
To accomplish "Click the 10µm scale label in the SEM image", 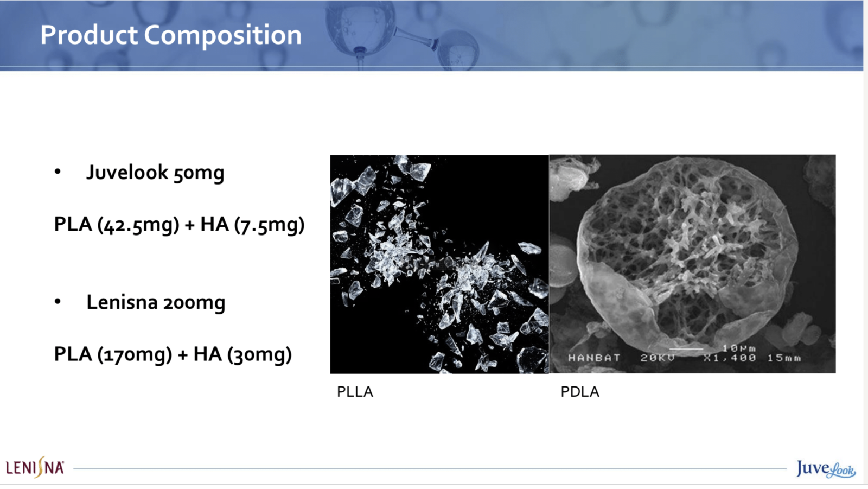I will (739, 348).
